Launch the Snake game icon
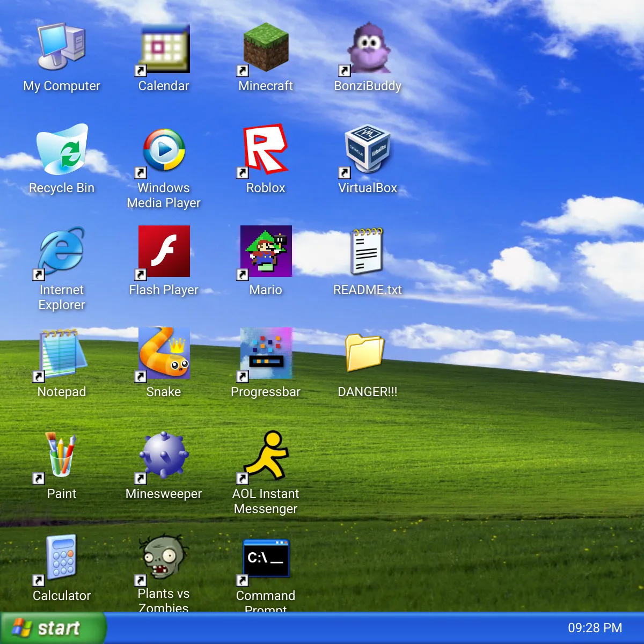The image size is (644, 644). [x=164, y=353]
